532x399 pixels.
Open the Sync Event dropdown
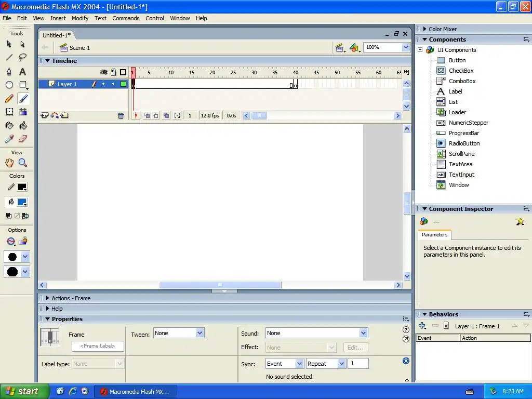click(x=299, y=364)
